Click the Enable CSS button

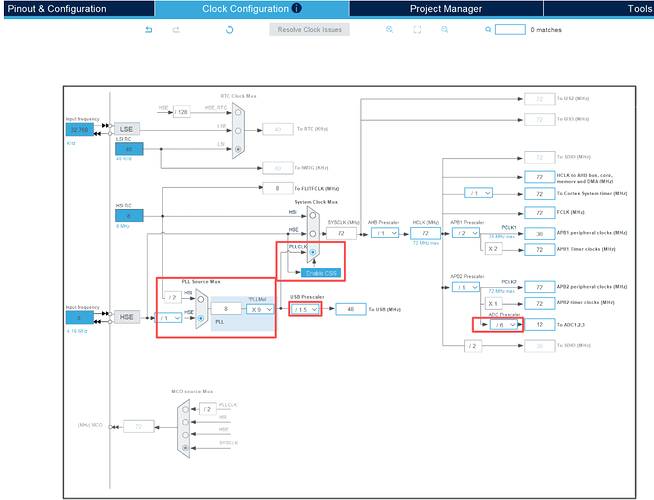click(321, 273)
